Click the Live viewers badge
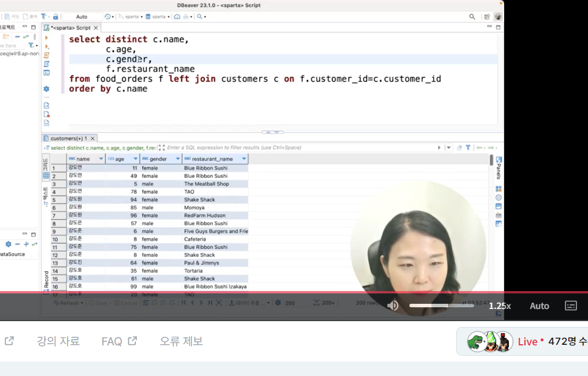Screen dimensions: 588x376 point(522,341)
